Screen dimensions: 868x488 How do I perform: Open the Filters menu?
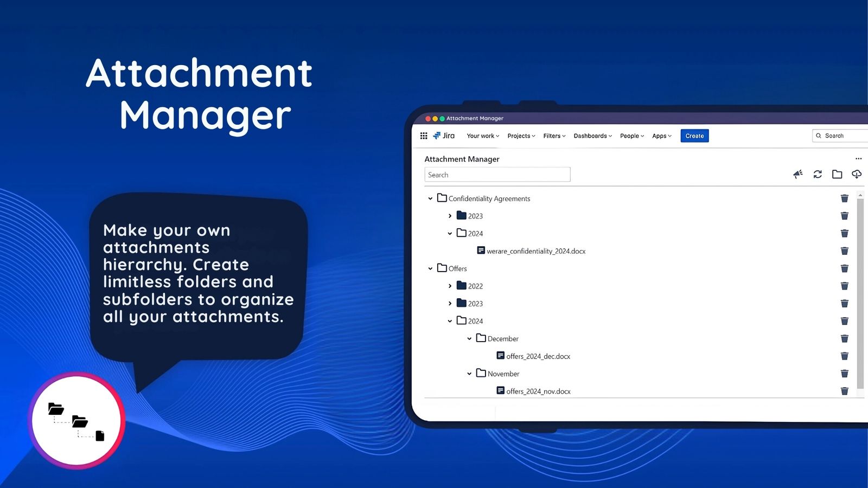pos(554,136)
